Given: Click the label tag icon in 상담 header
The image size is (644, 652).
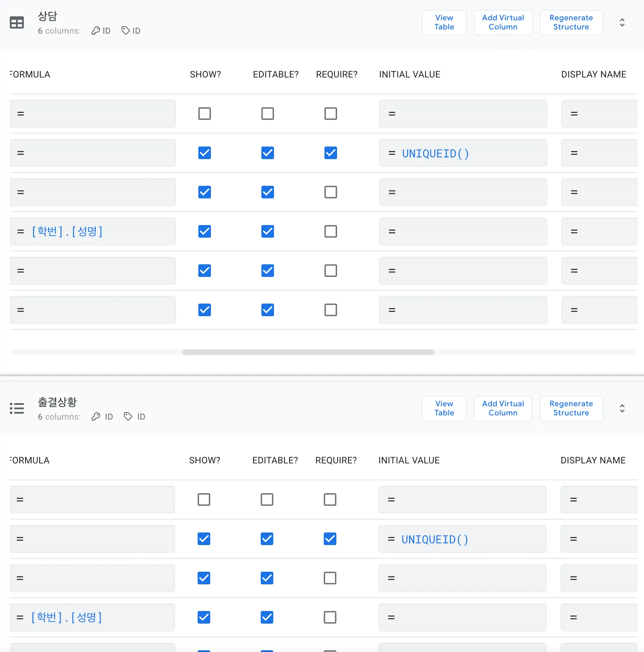Looking at the screenshot, I should coord(125,31).
